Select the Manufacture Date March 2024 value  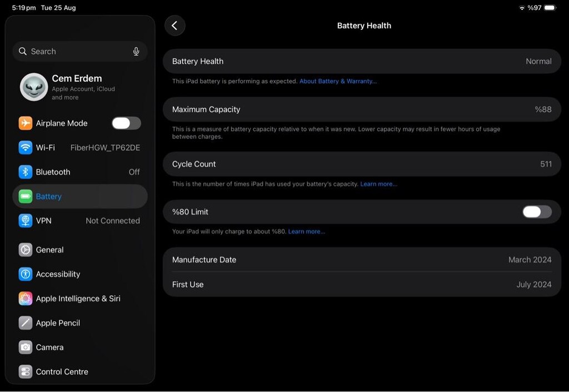(x=530, y=260)
